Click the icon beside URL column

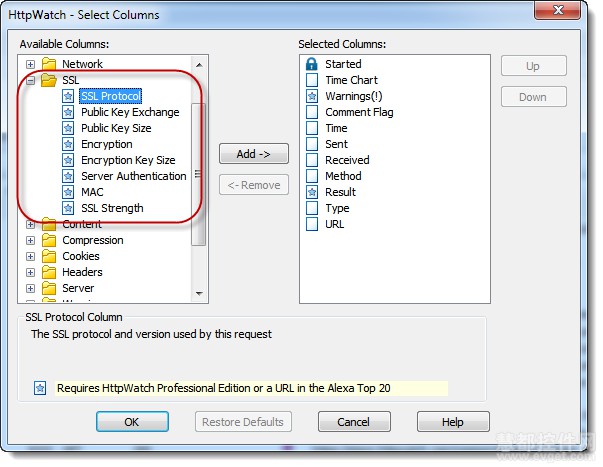pyautogui.click(x=312, y=224)
